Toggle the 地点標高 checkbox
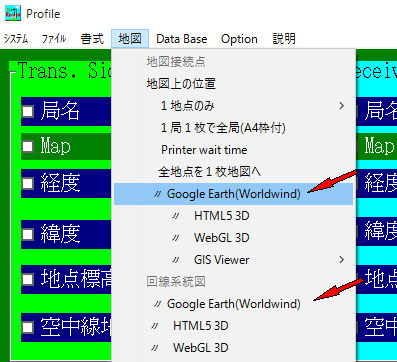This screenshot has height=362, width=397. (28, 279)
